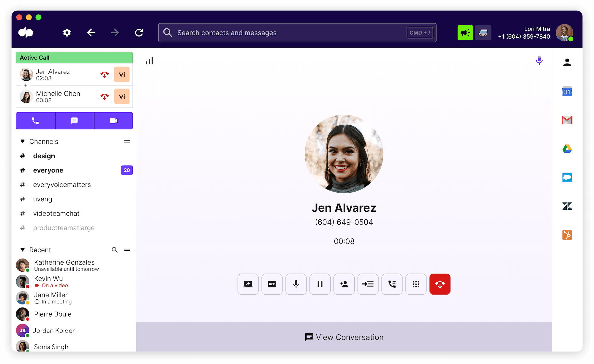
Task: End the call with the red hang-up button
Action: click(440, 284)
